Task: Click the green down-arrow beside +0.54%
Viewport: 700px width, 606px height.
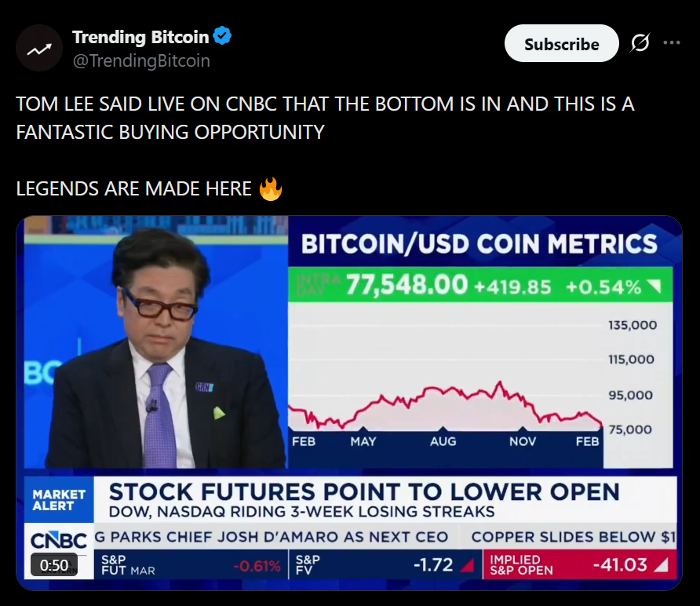Action: pos(656,287)
